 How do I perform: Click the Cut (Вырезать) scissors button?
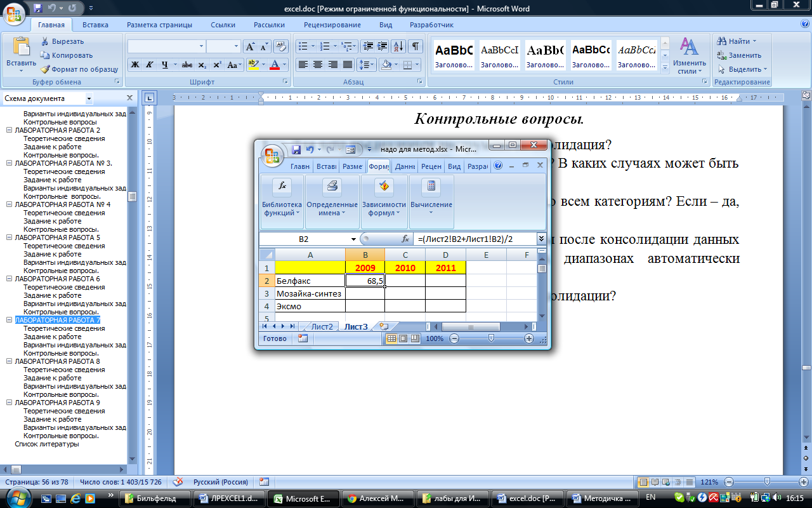pos(62,41)
